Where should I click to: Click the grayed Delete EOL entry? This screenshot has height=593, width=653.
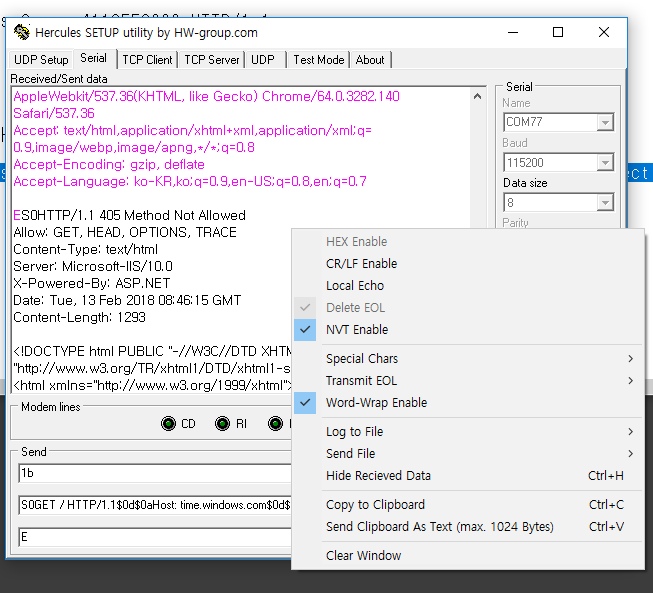pyautogui.click(x=468, y=308)
